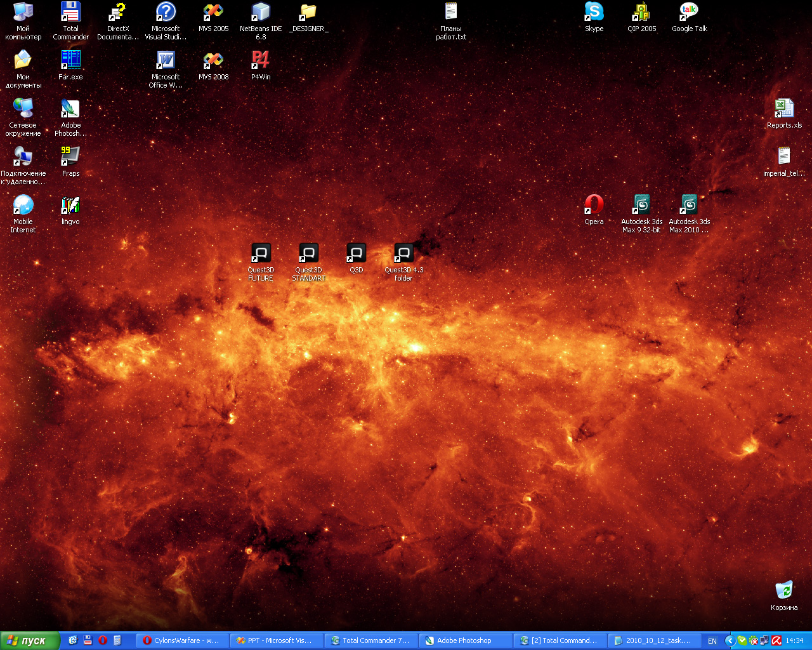Select the Quest3D FUTURE shortcut
Viewport: 812px width, 650px height.
point(261,262)
